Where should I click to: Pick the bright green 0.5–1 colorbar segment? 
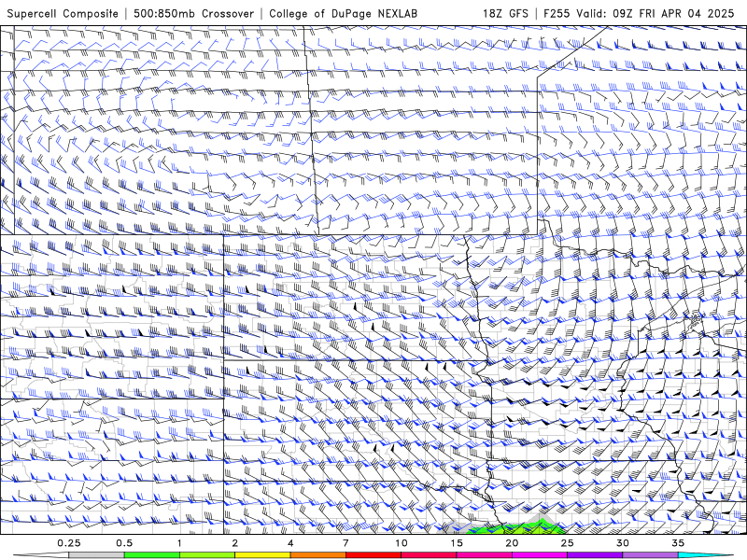pos(152,555)
